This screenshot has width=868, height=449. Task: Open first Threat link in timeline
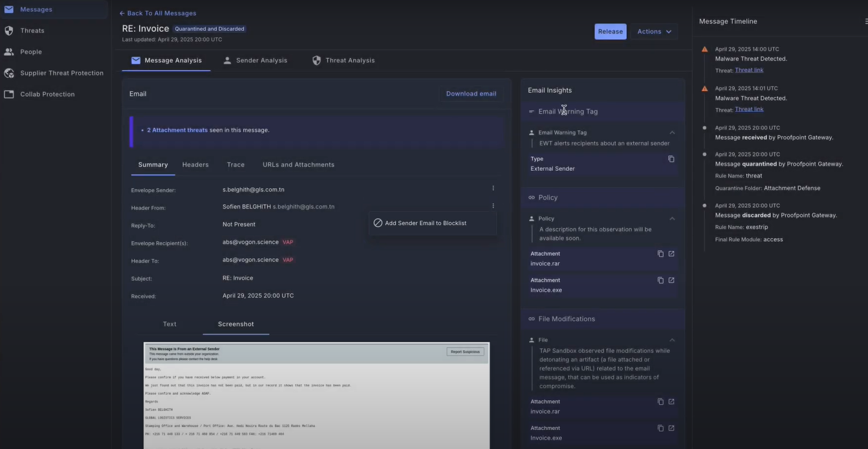(x=749, y=70)
